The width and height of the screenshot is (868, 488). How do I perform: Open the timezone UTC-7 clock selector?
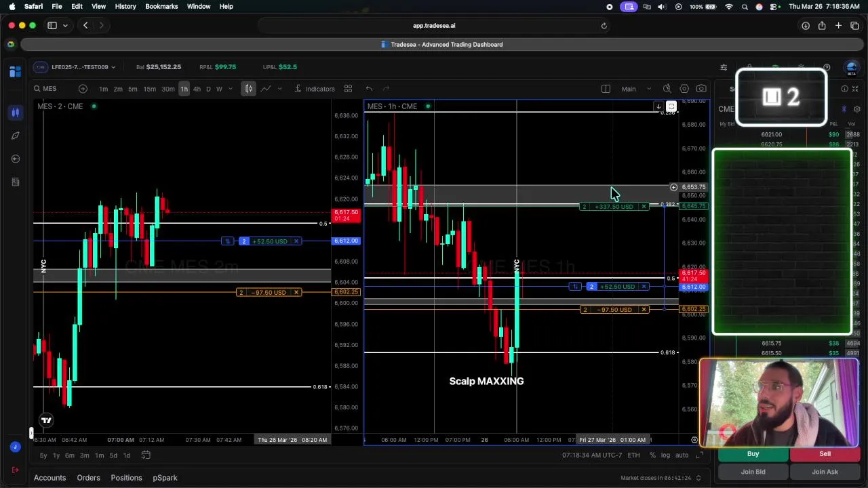click(x=593, y=455)
